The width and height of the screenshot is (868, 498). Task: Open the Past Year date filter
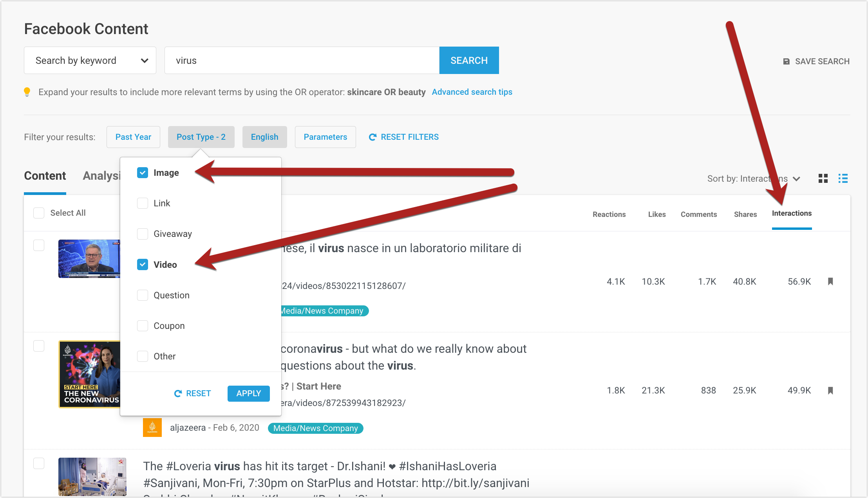point(133,137)
